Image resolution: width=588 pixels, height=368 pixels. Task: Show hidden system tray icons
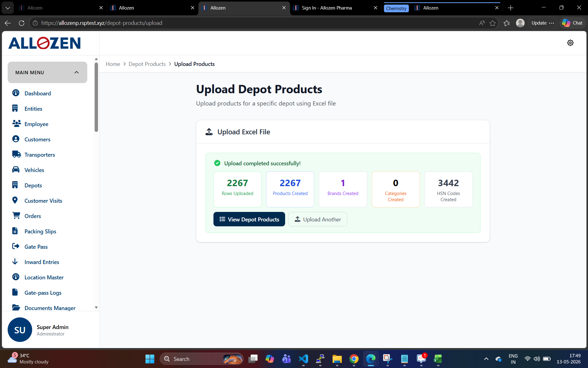coord(486,359)
